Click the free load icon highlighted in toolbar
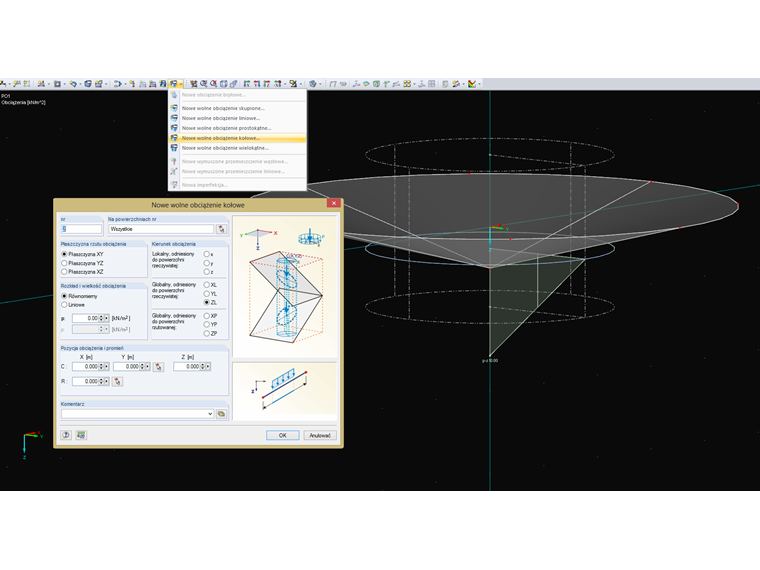This screenshot has width=760, height=570. [x=173, y=84]
